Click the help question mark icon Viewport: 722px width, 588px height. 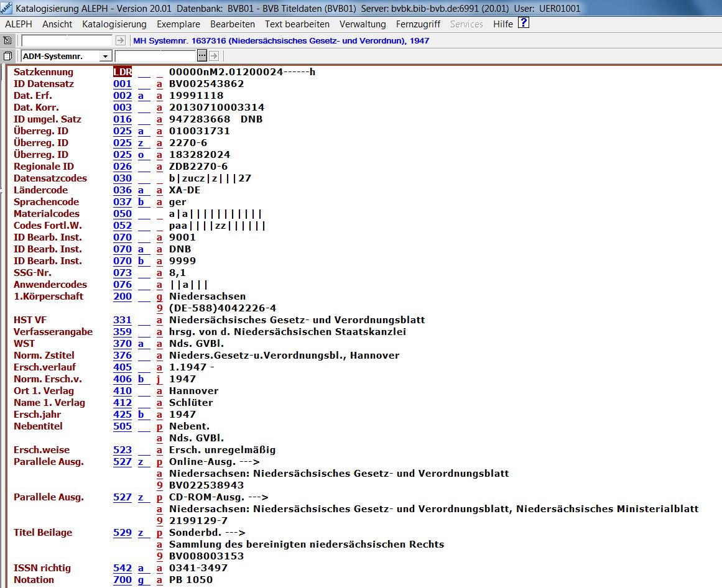click(524, 24)
